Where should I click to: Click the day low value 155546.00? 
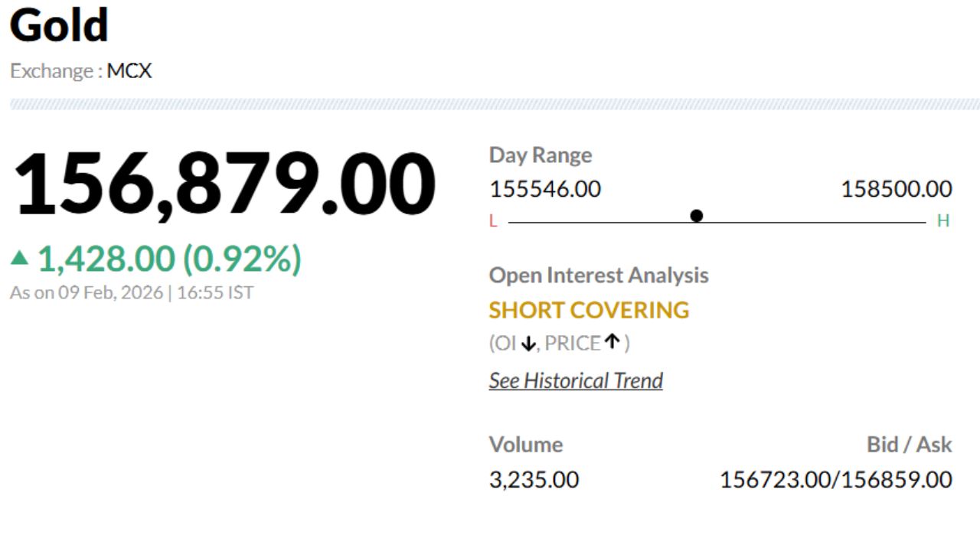tap(545, 189)
